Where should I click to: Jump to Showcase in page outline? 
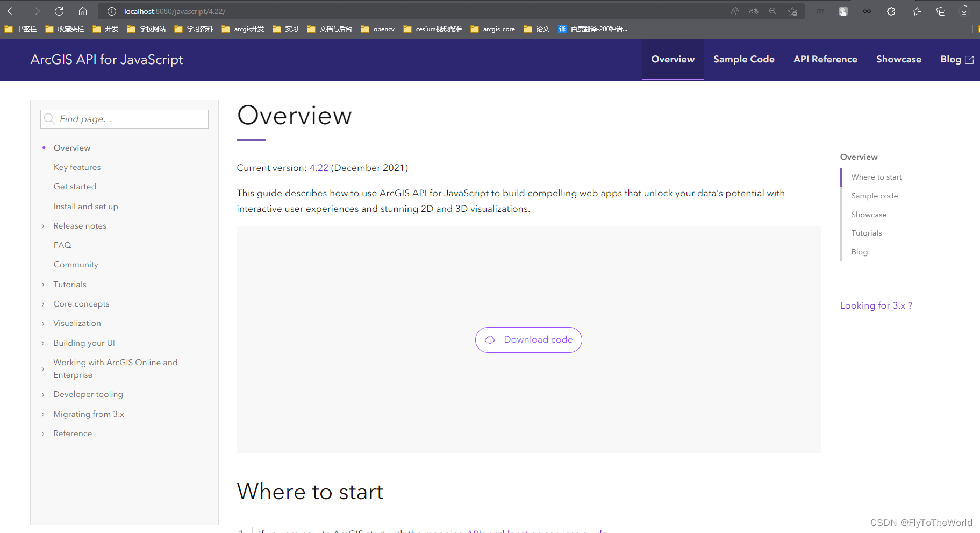(869, 215)
